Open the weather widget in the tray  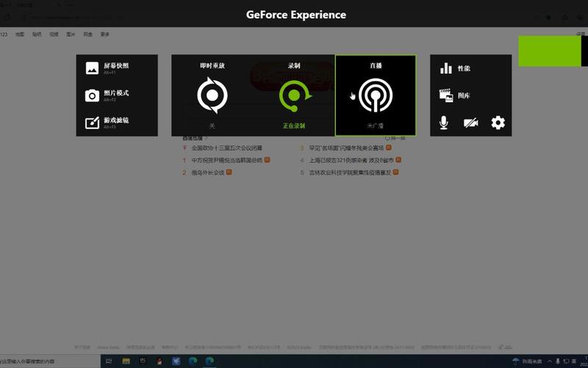[x=527, y=361]
